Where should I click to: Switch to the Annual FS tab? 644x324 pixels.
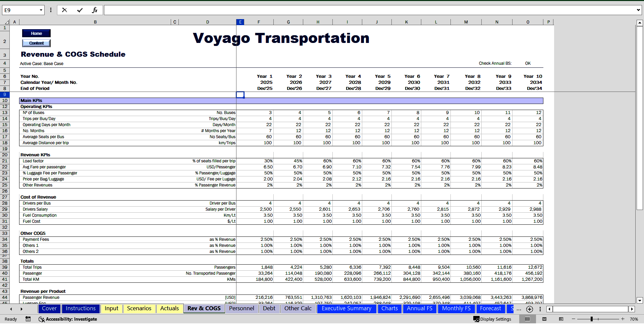point(420,309)
